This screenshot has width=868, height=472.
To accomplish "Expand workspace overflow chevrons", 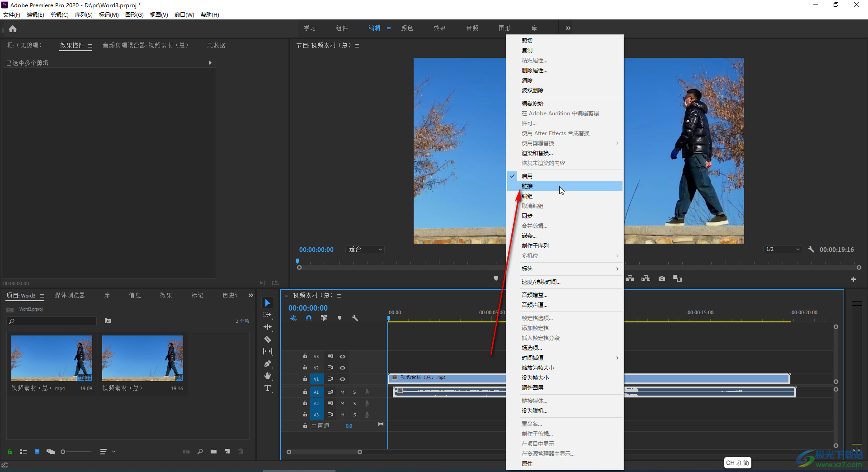I will tap(568, 28).
